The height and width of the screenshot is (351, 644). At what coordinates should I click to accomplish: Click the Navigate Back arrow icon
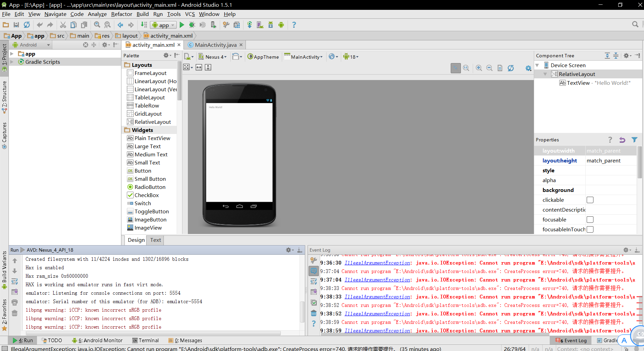[x=120, y=25]
